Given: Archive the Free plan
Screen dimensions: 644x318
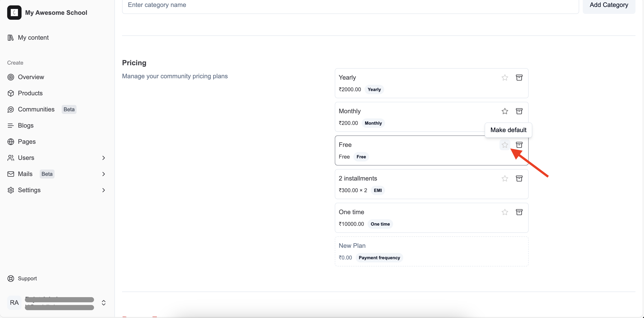Looking at the screenshot, I should click(x=519, y=145).
